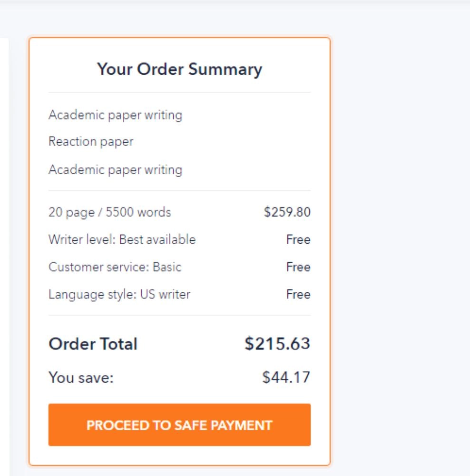Click Customer service: Basic row label
This screenshot has height=476, width=470.
coord(115,267)
